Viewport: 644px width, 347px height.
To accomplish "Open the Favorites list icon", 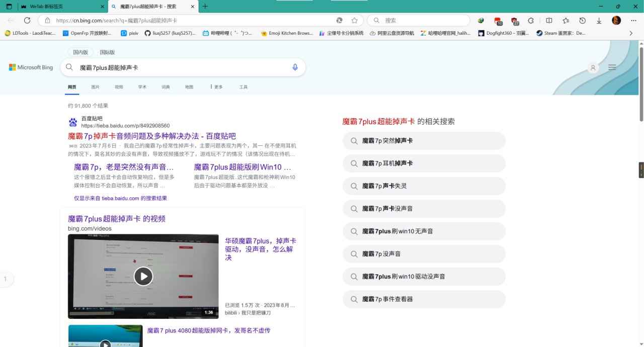I will (x=566, y=21).
